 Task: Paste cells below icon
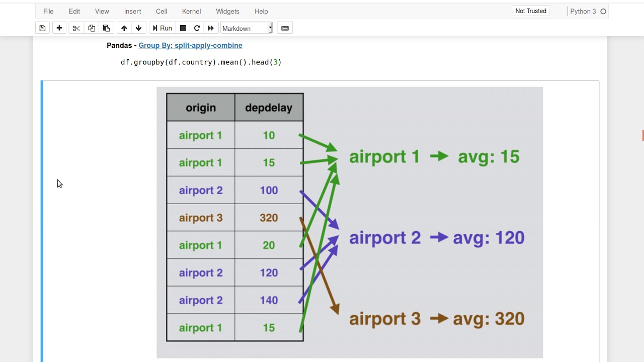(106, 28)
